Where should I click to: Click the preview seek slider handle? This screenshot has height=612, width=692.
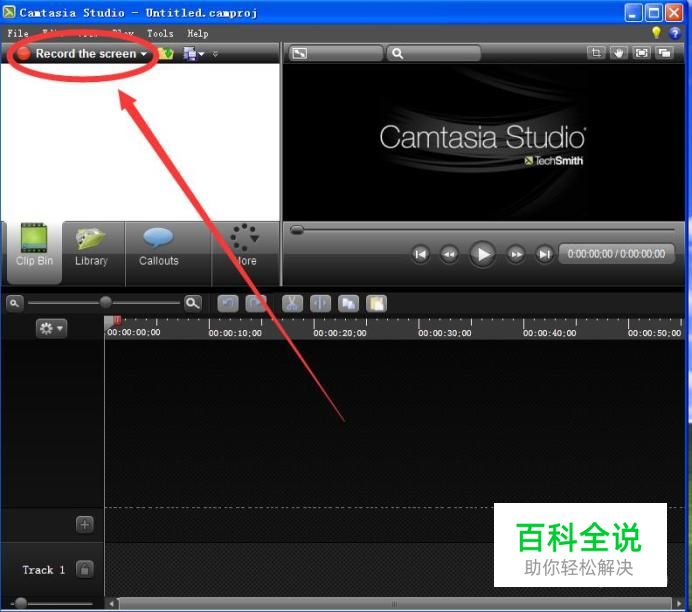tap(297, 230)
